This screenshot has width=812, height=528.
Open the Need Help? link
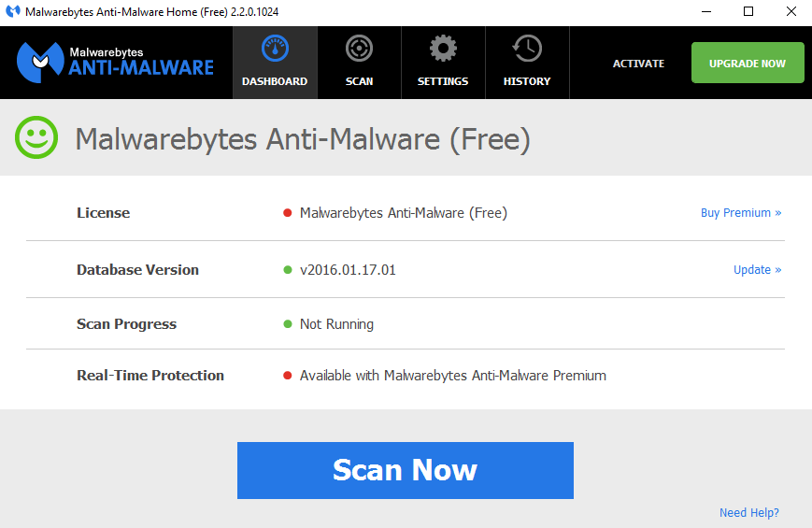748,512
